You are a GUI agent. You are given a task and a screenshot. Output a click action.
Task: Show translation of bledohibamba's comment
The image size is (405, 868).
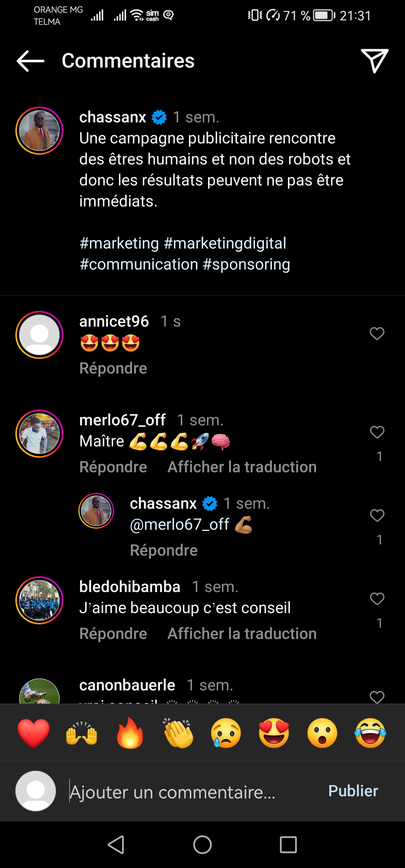point(242,634)
